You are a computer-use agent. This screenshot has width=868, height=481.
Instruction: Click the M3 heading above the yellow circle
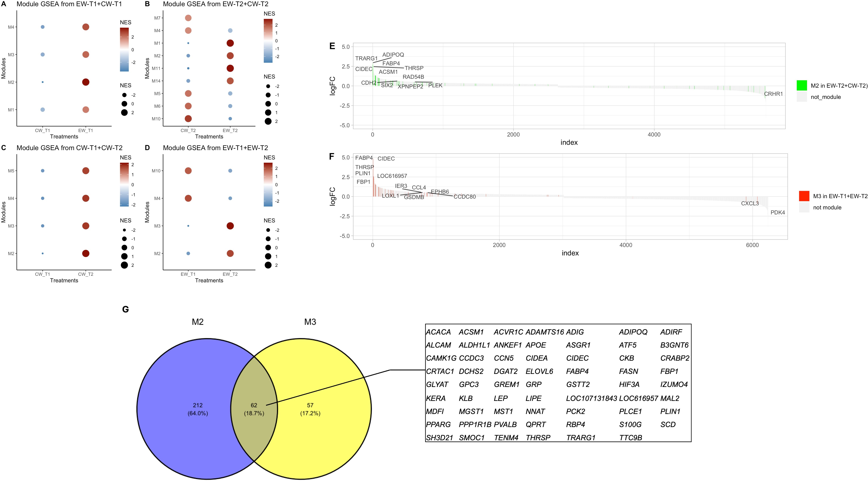(310, 322)
